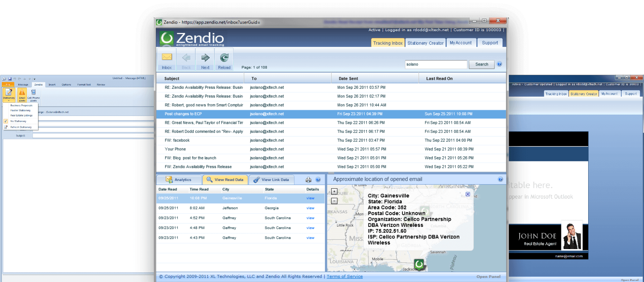Screen dimensions: 644x282
Task: Click Open Panel in front Zendio footer
Action: tap(488, 277)
